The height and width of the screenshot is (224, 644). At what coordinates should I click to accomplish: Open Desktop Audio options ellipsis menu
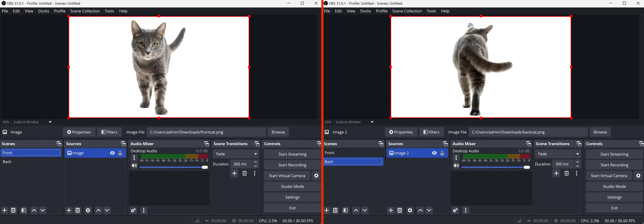[x=134, y=158]
